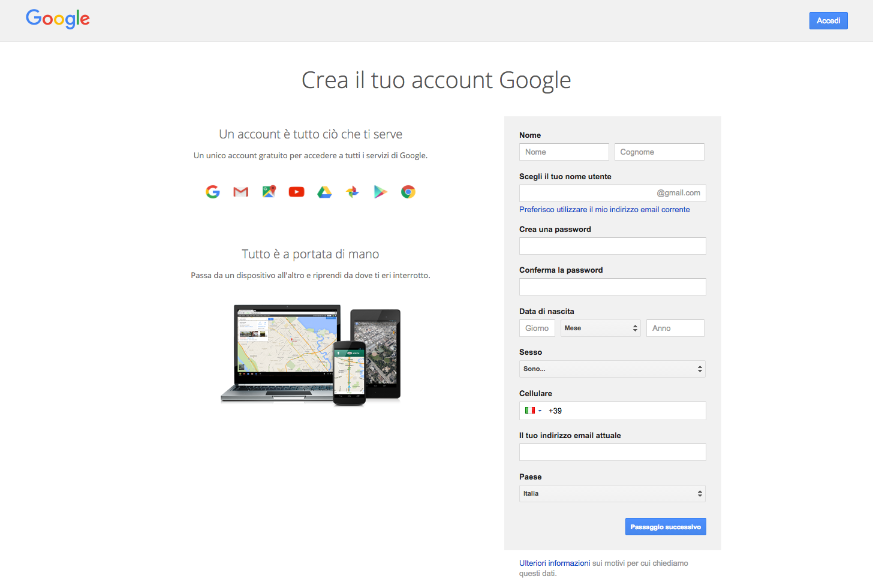Viewport: 873px width, 588px height.
Task: Click the Google Drive icon
Action: [x=324, y=192]
